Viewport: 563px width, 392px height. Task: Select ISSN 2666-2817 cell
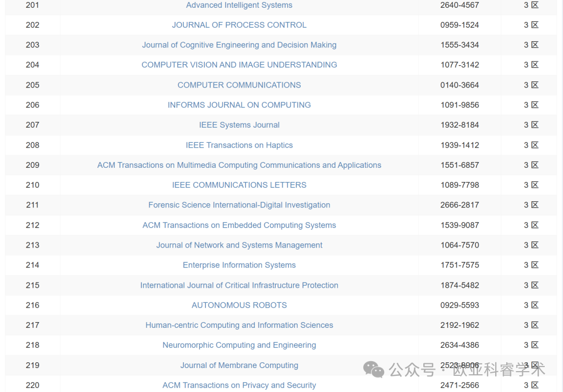pos(460,205)
